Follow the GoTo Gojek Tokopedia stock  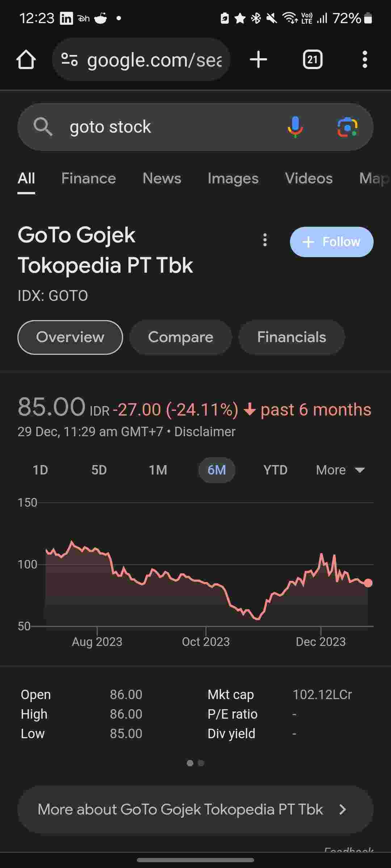click(331, 242)
